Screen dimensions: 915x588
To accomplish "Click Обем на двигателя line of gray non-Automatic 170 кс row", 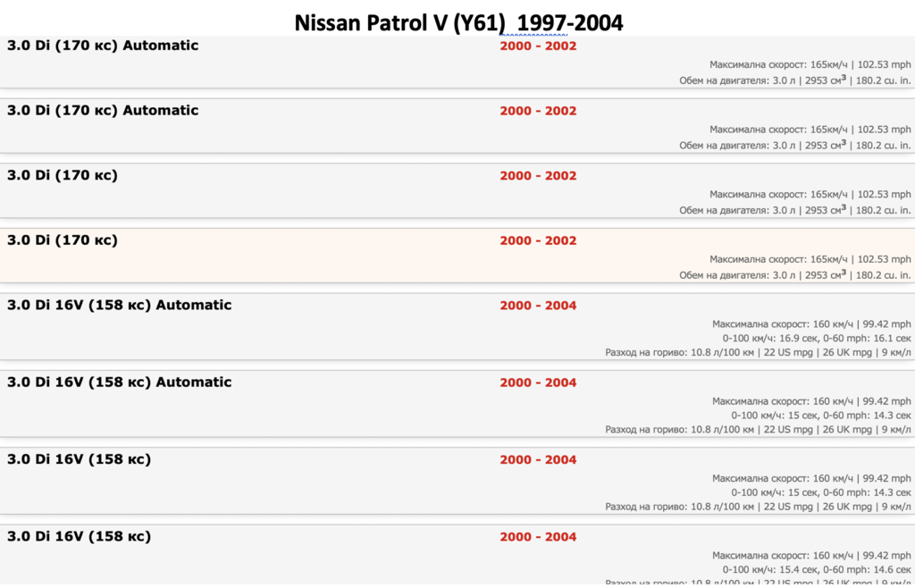I will click(794, 210).
